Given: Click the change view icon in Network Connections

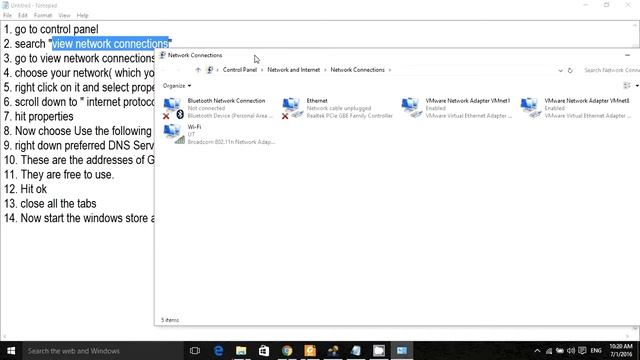Looking at the screenshot, I should [x=627, y=85].
